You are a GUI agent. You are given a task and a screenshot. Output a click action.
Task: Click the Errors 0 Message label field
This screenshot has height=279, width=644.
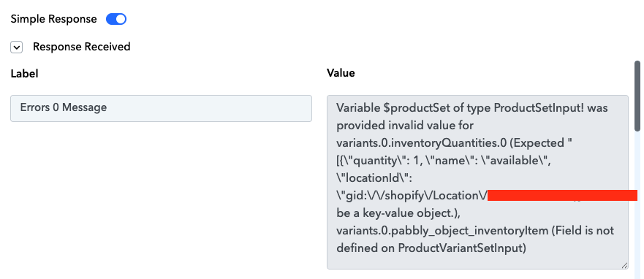(x=161, y=108)
